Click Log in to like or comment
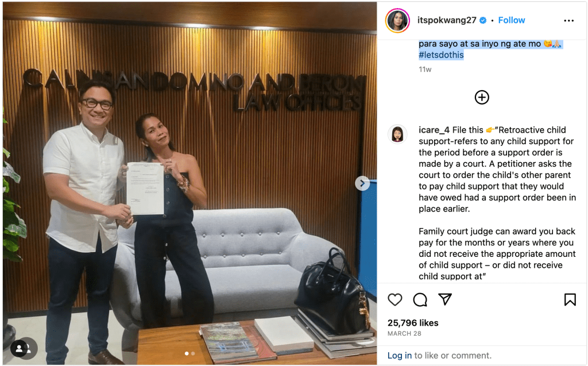 [400, 356]
